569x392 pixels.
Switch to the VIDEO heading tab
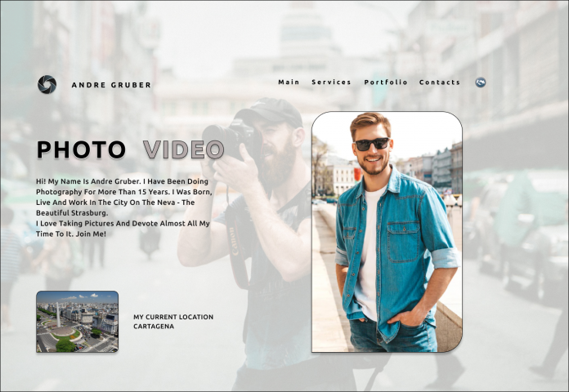[x=184, y=149]
